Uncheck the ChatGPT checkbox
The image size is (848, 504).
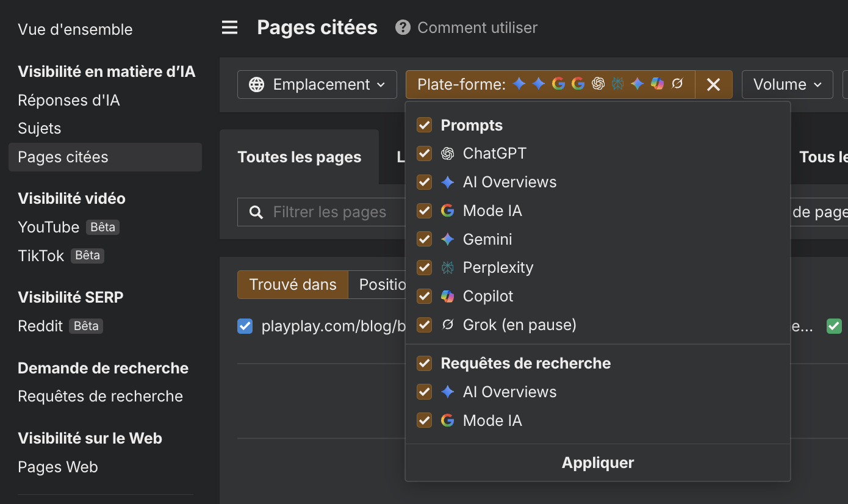424,154
